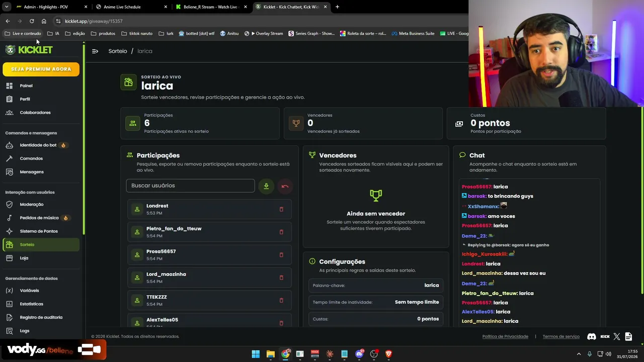The height and width of the screenshot is (362, 644).
Task: Open the X (Twitter) icon in footer
Action: pos(617,336)
